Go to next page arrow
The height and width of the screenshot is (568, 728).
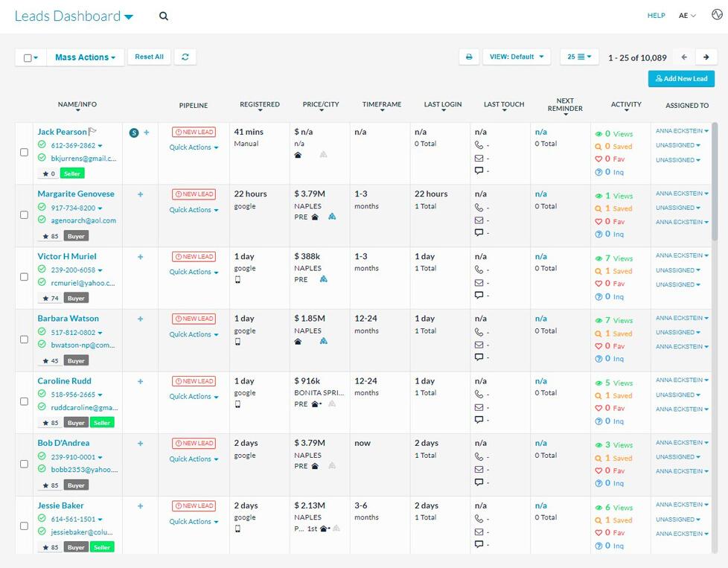pos(706,57)
